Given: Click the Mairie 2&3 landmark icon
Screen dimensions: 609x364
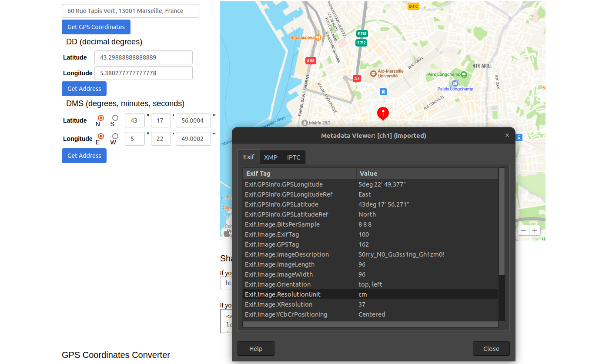Looking at the screenshot, I should click(305, 123).
